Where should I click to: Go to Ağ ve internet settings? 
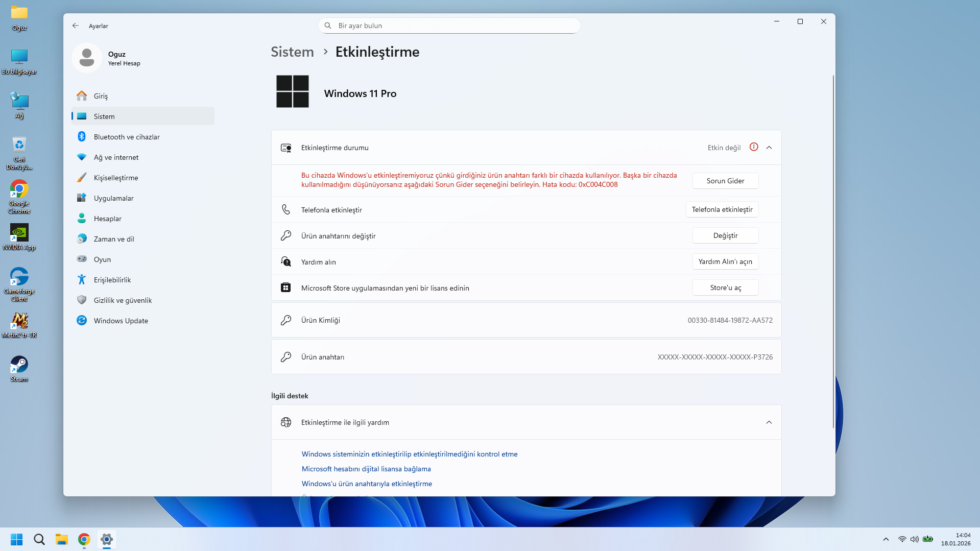point(143,157)
